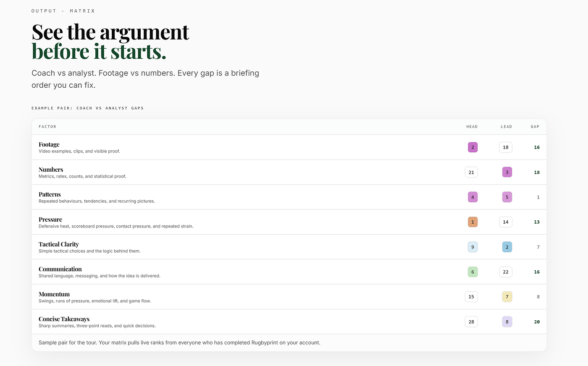588x366 pixels.
Task: Click the Lead rank 5 badge for Patterns
Action: pos(507,197)
